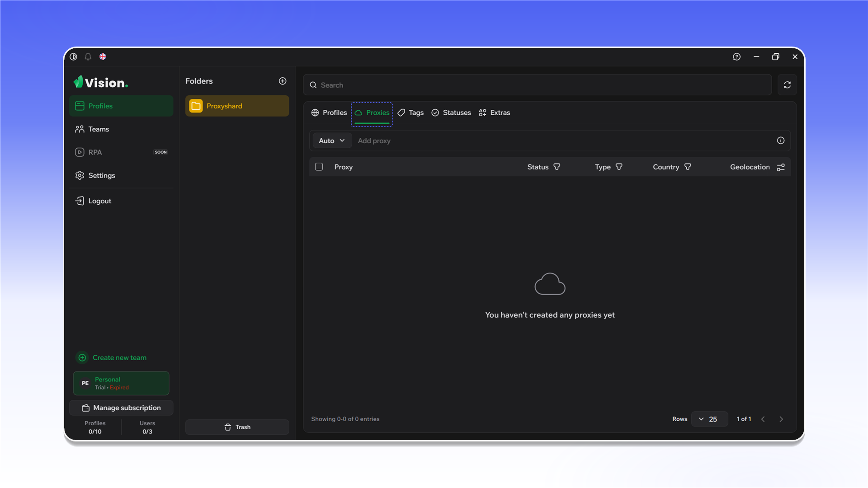Click the theme toggle icon in the title bar

pyautogui.click(x=73, y=56)
